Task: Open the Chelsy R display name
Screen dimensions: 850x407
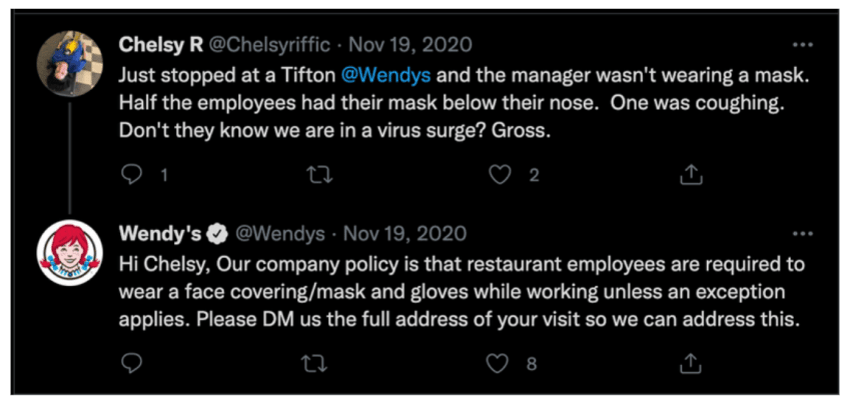Action: click(x=160, y=45)
